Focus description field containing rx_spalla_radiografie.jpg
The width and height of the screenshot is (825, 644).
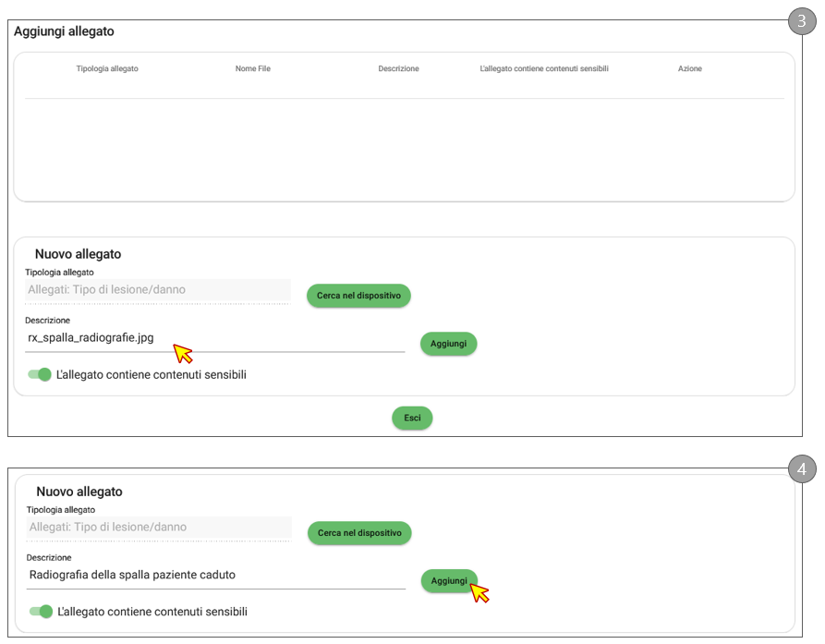point(214,338)
